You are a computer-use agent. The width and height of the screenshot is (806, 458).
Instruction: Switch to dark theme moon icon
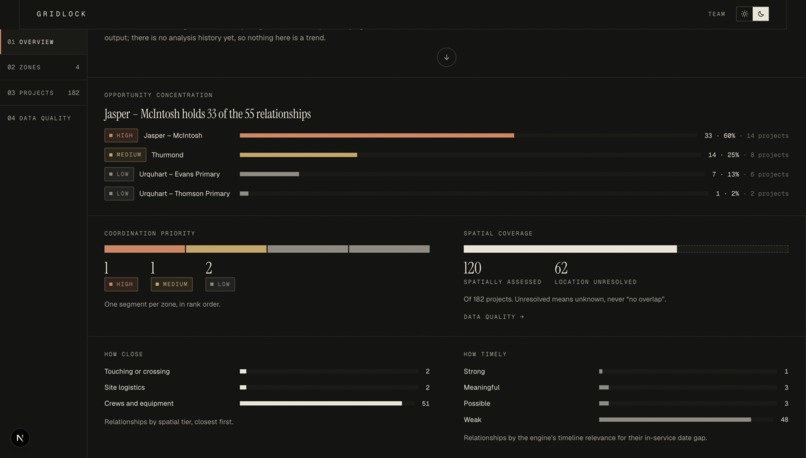click(x=761, y=14)
